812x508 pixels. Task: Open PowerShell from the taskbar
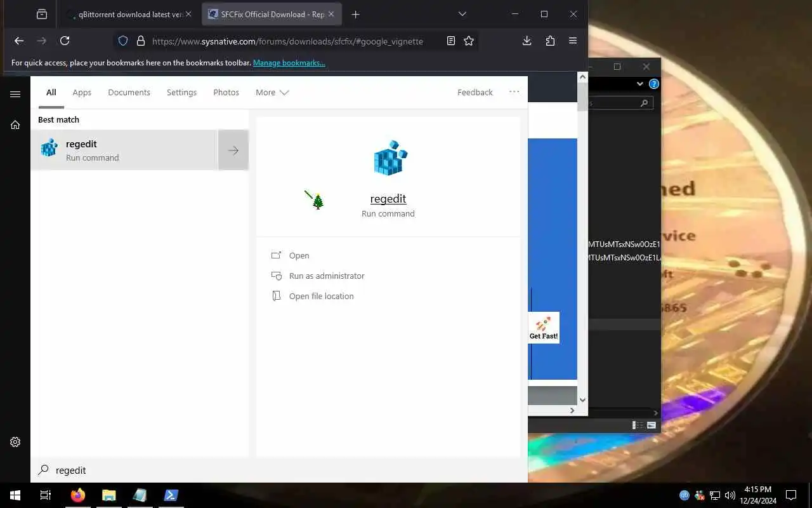(171, 495)
